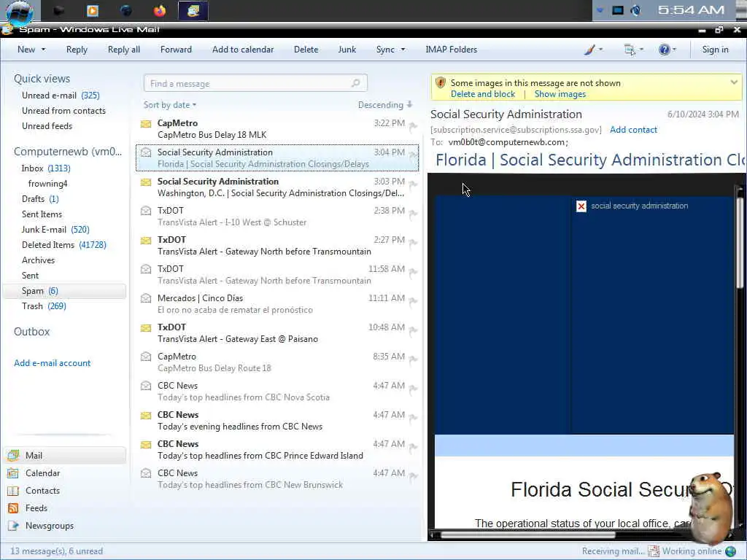The width and height of the screenshot is (747, 560).
Task: Select the Windows Live Mail taskbar button
Action: point(193,10)
